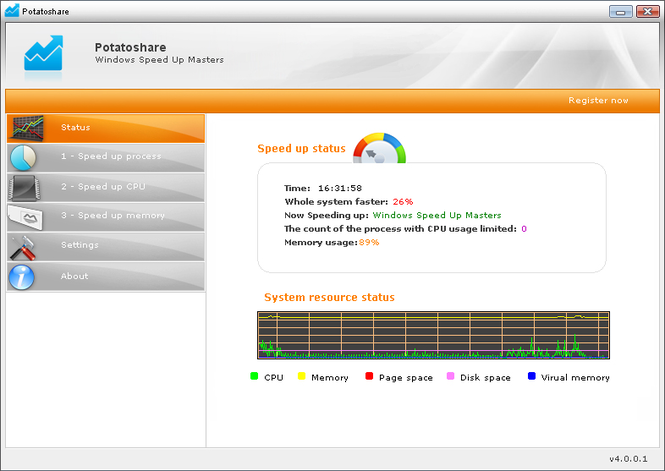Click the Settings tools icon
Screen dimensions: 665x471
click(23, 247)
